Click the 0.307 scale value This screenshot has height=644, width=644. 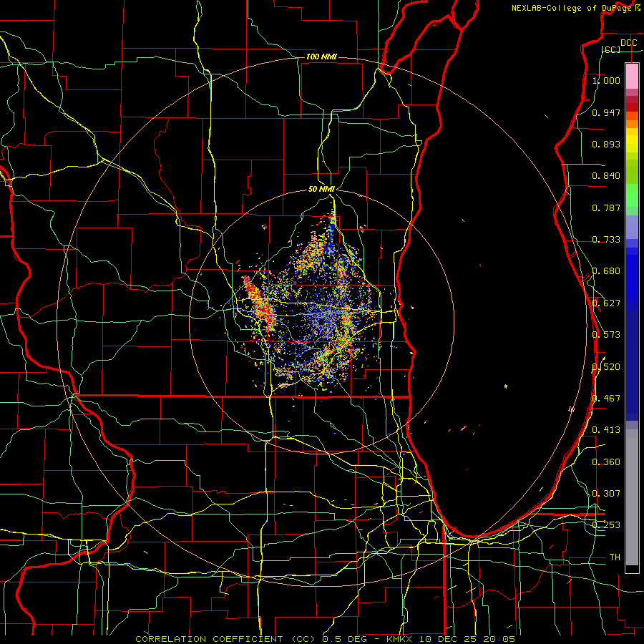[606, 494]
